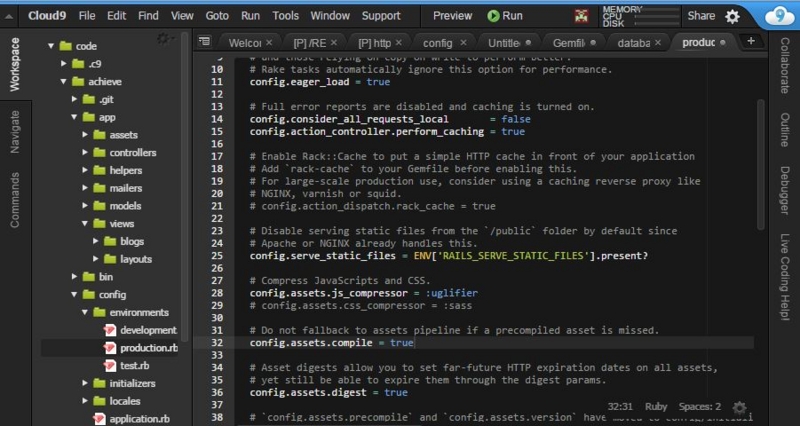The image size is (800, 426).
Task: Expand the helpers folder
Action: (85, 170)
